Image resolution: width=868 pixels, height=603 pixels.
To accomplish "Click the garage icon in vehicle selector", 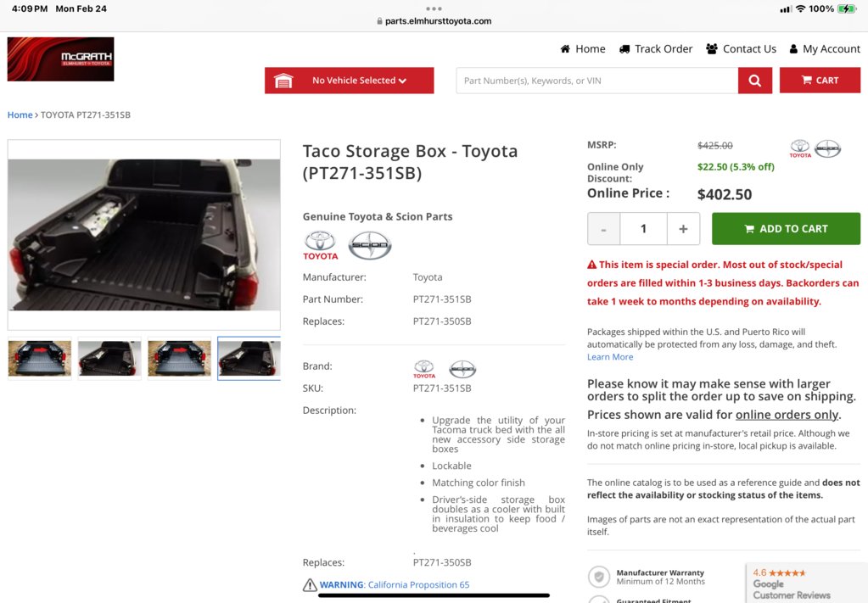I will [x=283, y=81].
